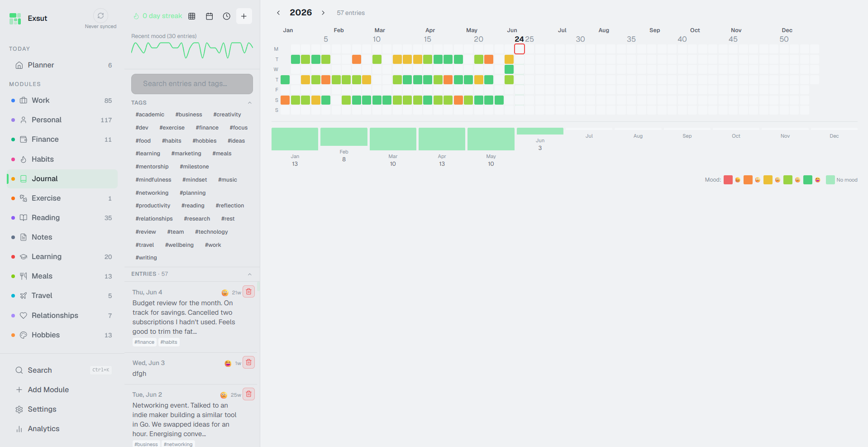Open the Work module

(62, 101)
